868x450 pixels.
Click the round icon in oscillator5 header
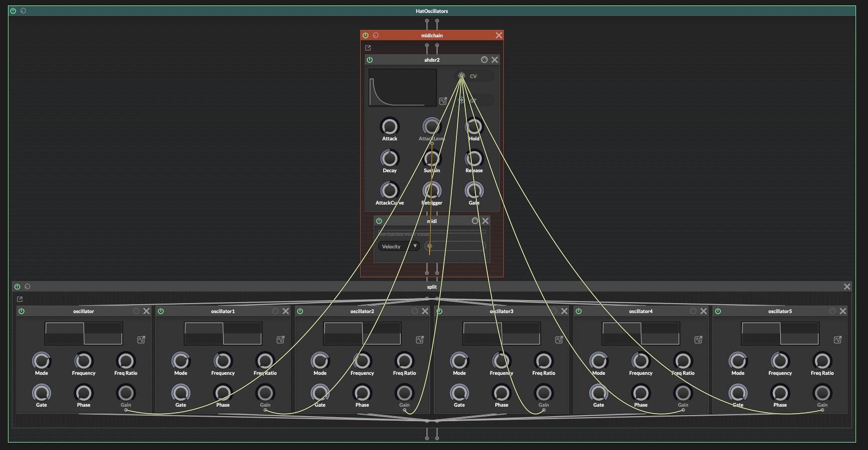tap(833, 311)
